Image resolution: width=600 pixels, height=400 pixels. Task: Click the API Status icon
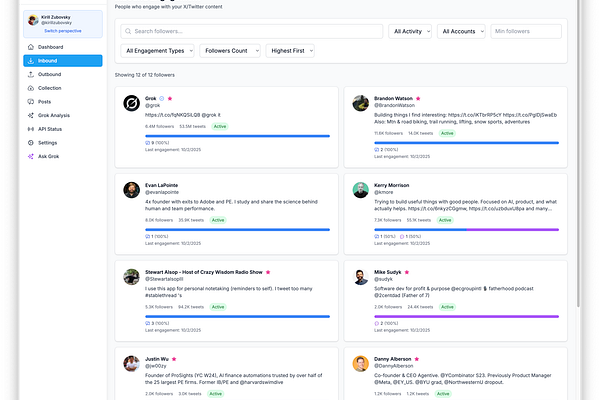[x=31, y=129]
